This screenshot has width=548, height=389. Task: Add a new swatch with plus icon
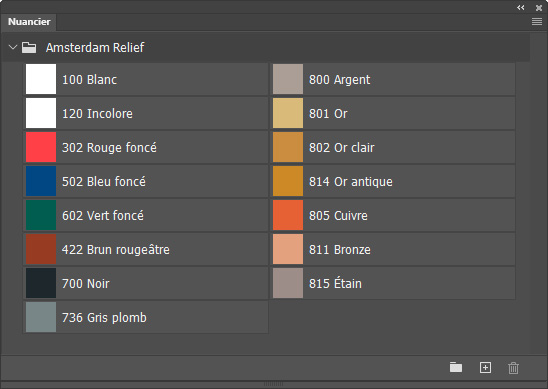point(485,367)
